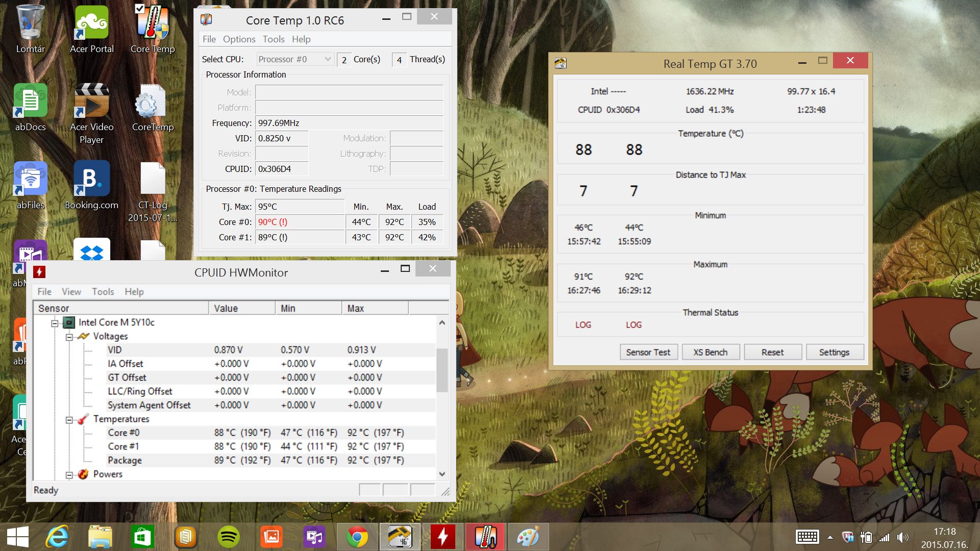Click the CPUID 0x306D4 field in Core Temp
The height and width of the screenshot is (551, 980).
click(282, 169)
